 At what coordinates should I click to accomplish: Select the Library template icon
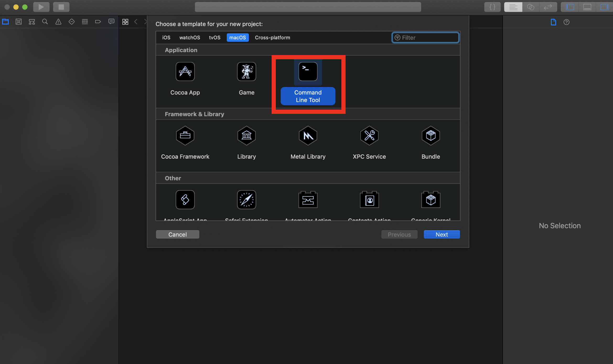click(x=246, y=136)
